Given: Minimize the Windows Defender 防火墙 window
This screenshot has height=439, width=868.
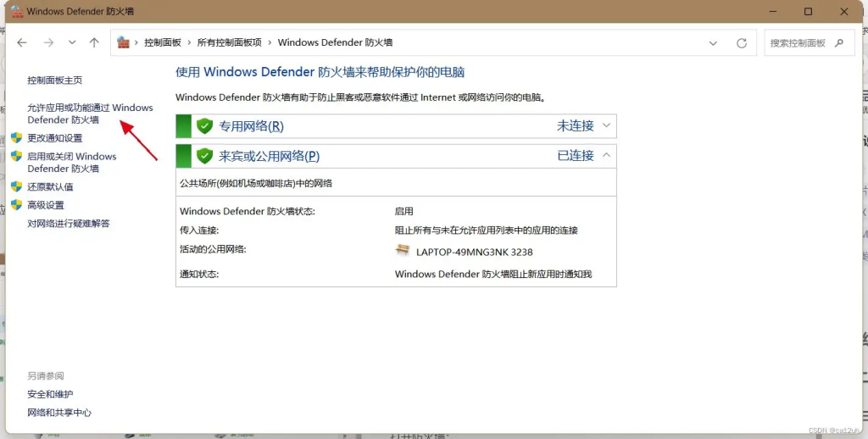Looking at the screenshot, I should pyautogui.click(x=772, y=11).
